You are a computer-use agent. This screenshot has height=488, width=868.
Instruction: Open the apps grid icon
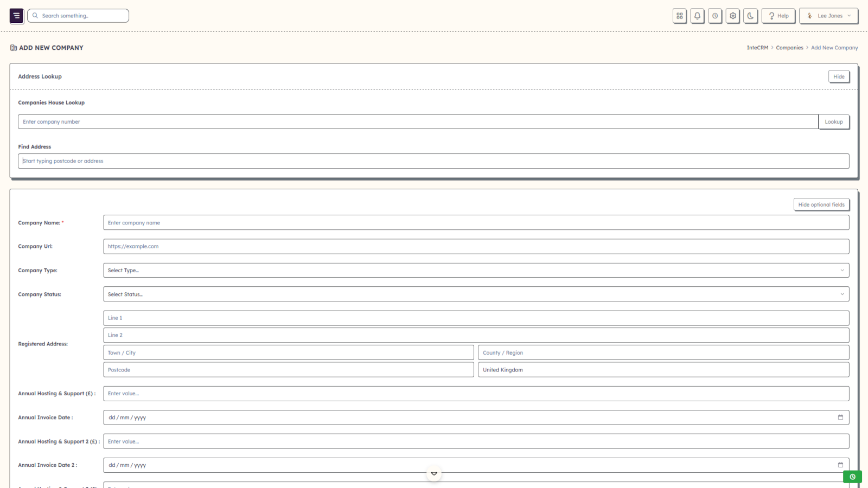pos(679,16)
